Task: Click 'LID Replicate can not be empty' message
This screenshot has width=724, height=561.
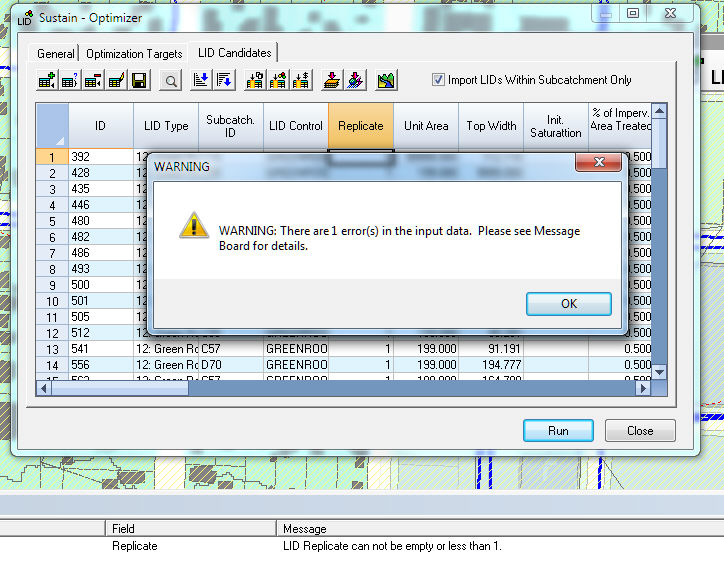Action: (392, 546)
